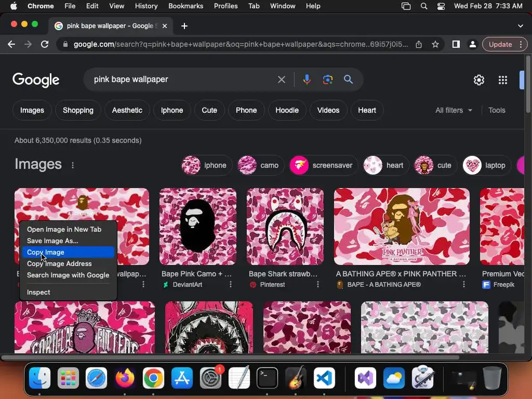
Task: Choose Save Image As... menu entry
Action: (x=68, y=241)
